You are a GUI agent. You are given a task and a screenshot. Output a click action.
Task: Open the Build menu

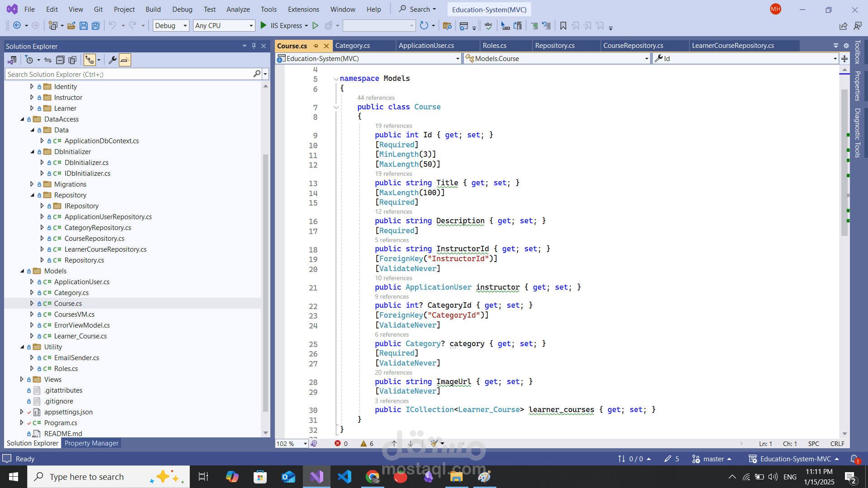pyautogui.click(x=153, y=9)
